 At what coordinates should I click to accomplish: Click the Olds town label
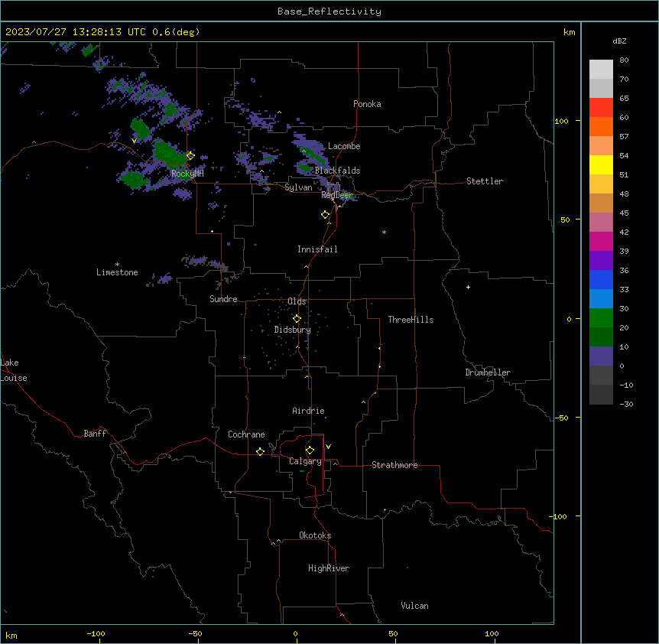(x=297, y=301)
